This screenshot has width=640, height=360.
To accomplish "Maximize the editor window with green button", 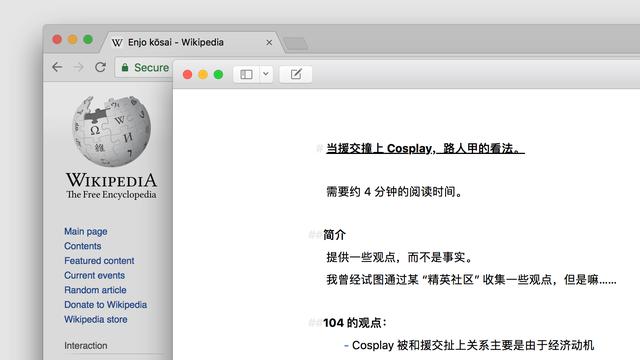I will click(218, 74).
